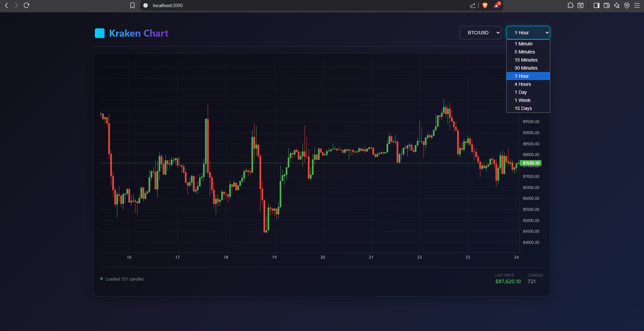Select the 15 Days timeframe option

528,108
